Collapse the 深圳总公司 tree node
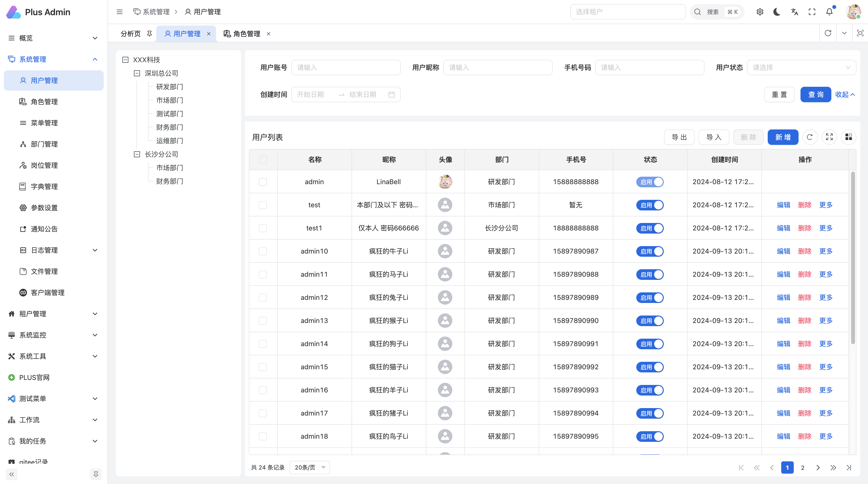The height and width of the screenshot is (484, 868). [137, 74]
